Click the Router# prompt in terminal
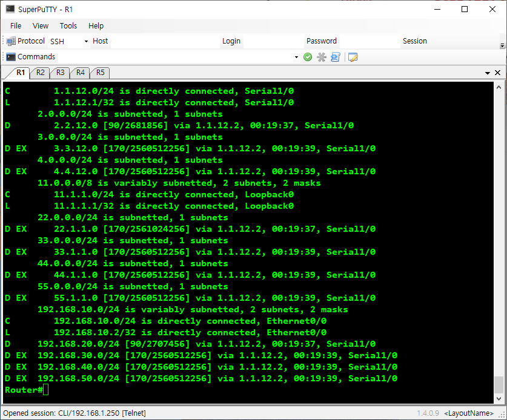The height and width of the screenshot is (420, 507). (24, 390)
